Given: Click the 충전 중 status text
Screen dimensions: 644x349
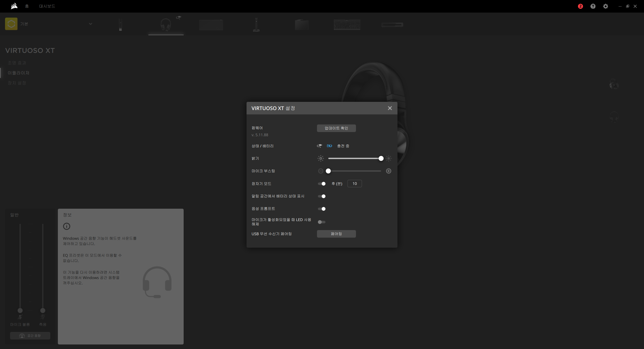Looking at the screenshot, I should pos(343,146).
